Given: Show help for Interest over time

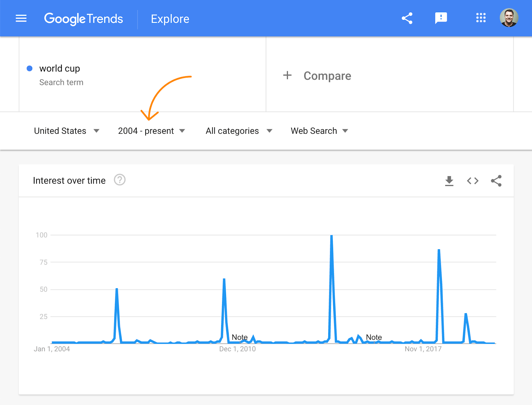Looking at the screenshot, I should tap(120, 180).
